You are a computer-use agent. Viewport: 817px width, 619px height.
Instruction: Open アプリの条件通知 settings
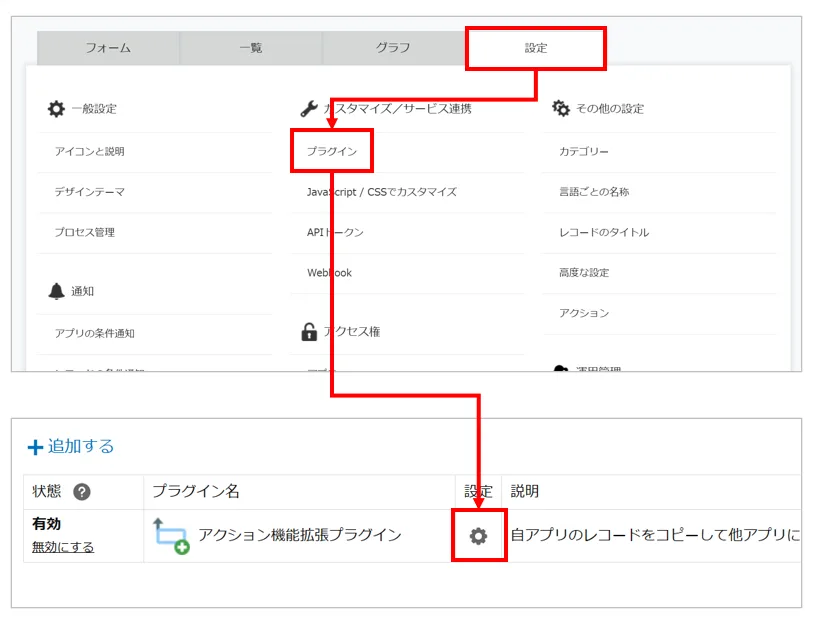95,333
